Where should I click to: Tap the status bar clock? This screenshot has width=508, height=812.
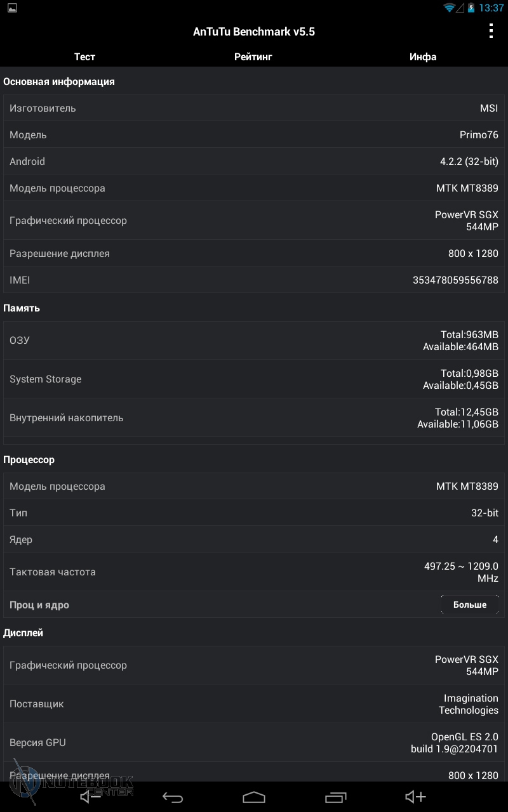[x=491, y=8]
